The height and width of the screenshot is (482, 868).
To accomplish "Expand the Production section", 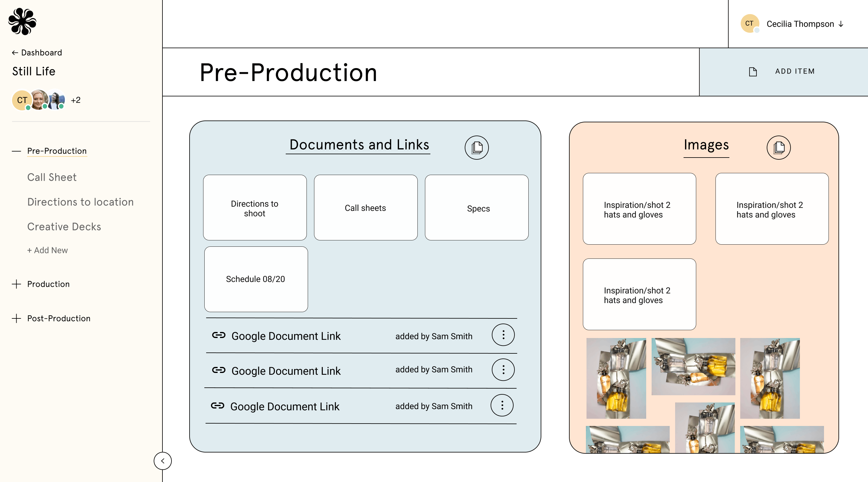I will point(17,284).
